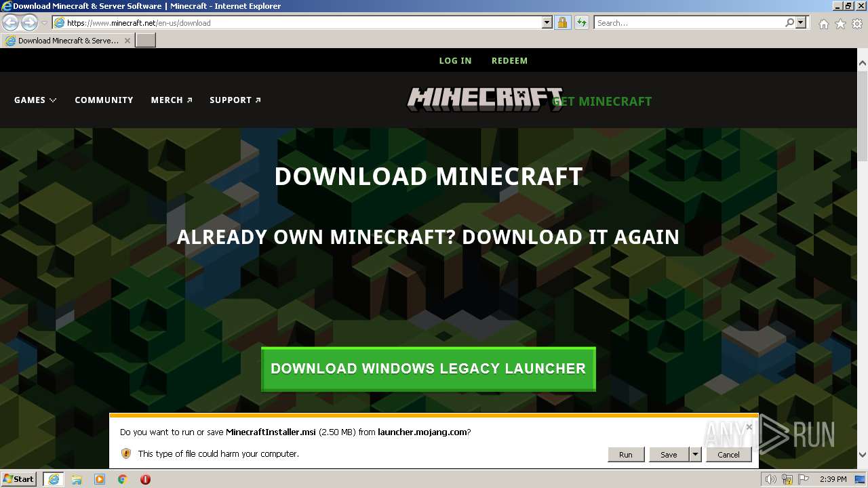
Task: Click the volume speaker tray icon
Action: [x=770, y=479]
